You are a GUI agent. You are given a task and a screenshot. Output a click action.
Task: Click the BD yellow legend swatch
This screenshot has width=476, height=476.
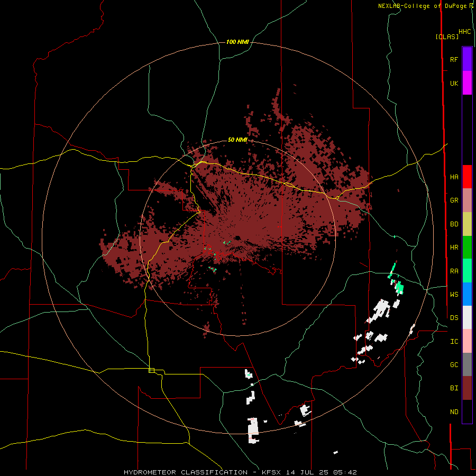(x=467, y=224)
